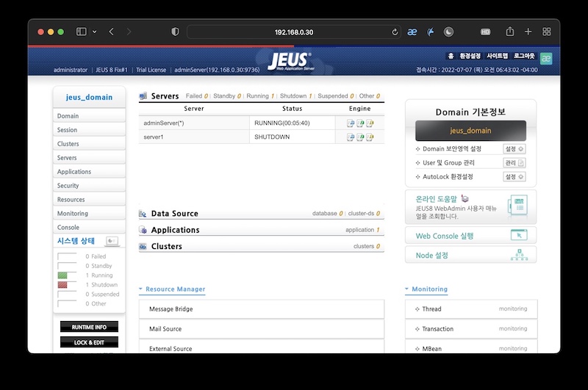This screenshot has width=588, height=390.
Task: Click 설정 button for Domain 보안영역 설정
Action: pyautogui.click(x=514, y=148)
